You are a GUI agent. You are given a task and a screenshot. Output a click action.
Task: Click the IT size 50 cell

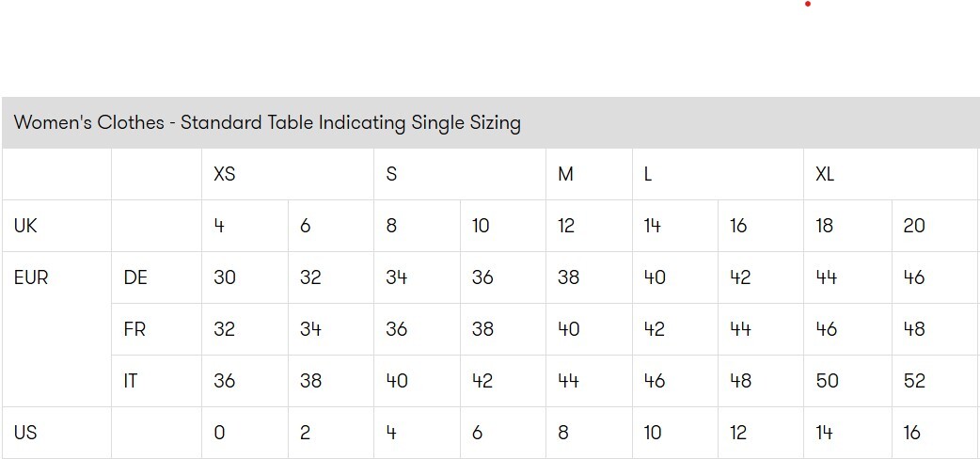click(x=827, y=381)
